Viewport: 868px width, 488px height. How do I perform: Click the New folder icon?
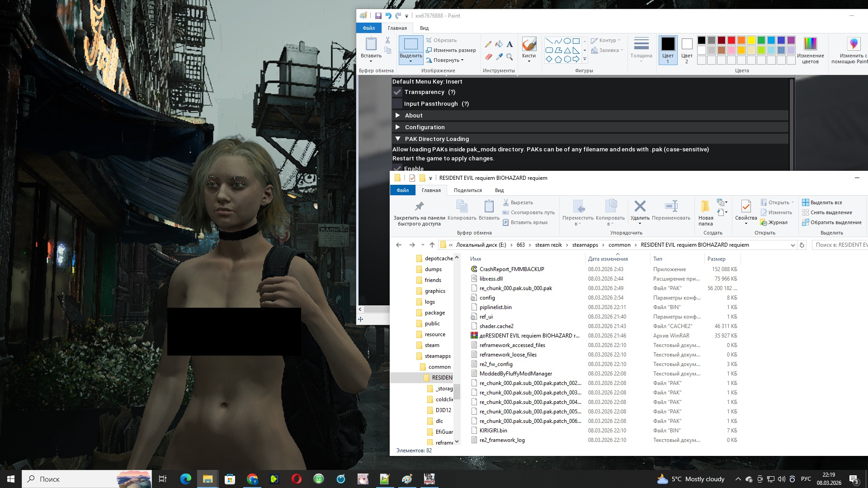click(x=705, y=206)
